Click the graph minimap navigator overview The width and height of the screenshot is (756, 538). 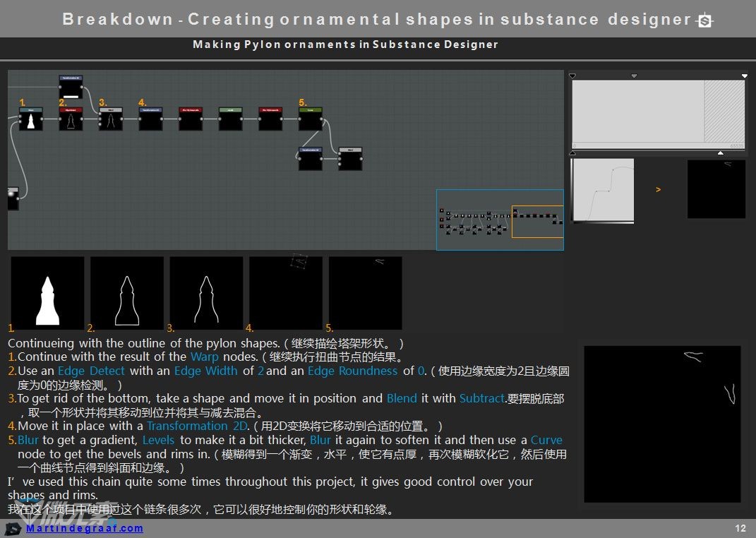pyautogui.click(x=500, y=220)
